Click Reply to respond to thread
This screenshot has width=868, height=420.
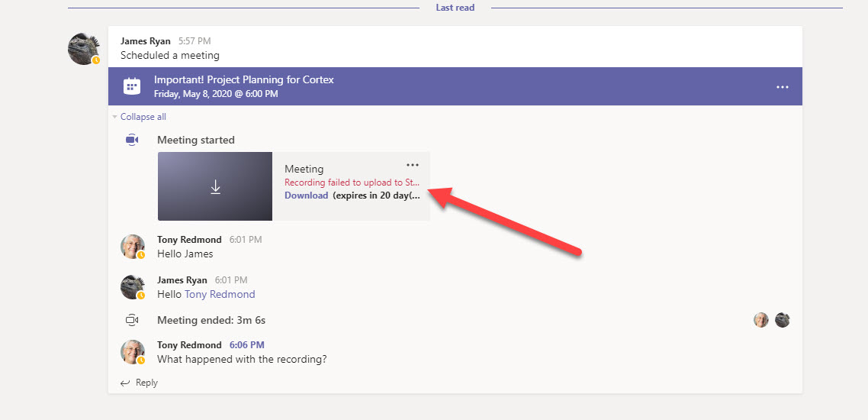coord(146,383)
